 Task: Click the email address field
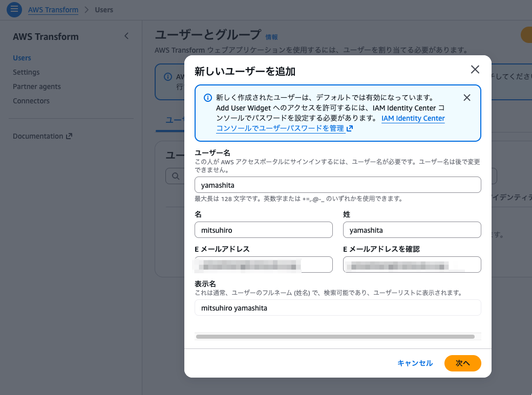(263, 265)
